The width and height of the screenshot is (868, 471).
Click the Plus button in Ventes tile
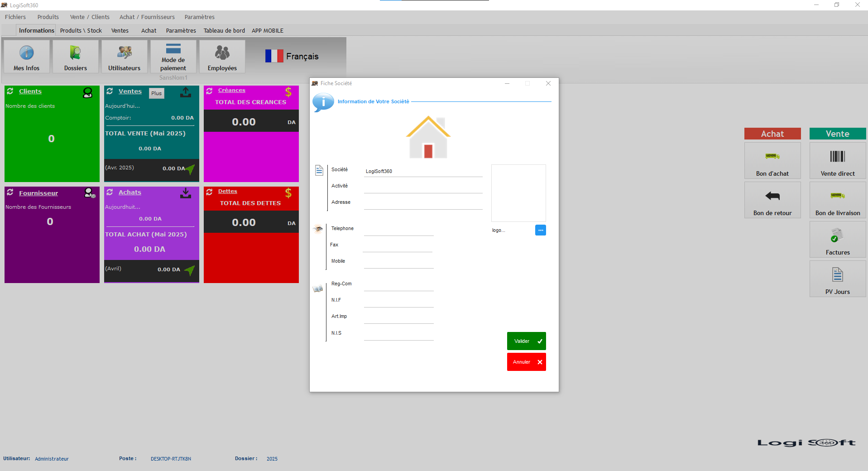point(157,93)
